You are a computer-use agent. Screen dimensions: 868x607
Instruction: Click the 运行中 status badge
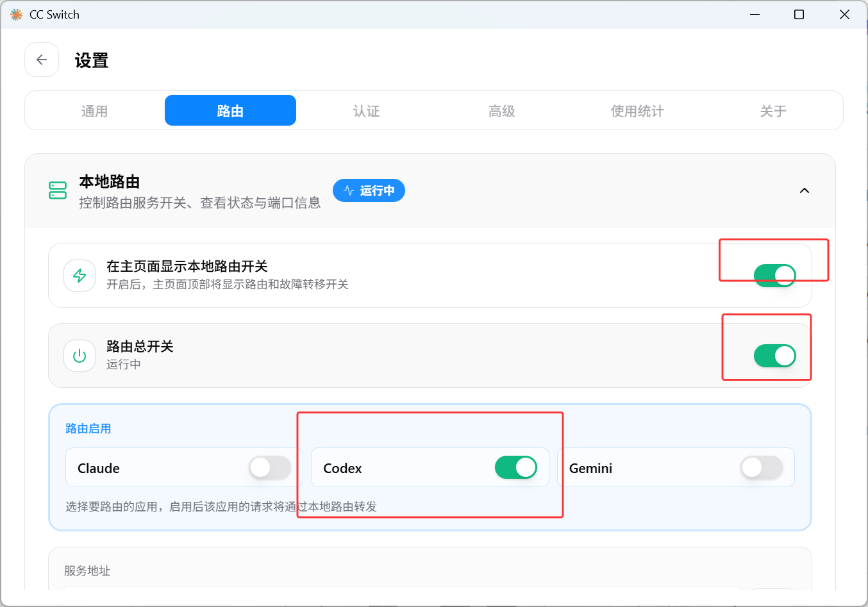tap(369, 190)
